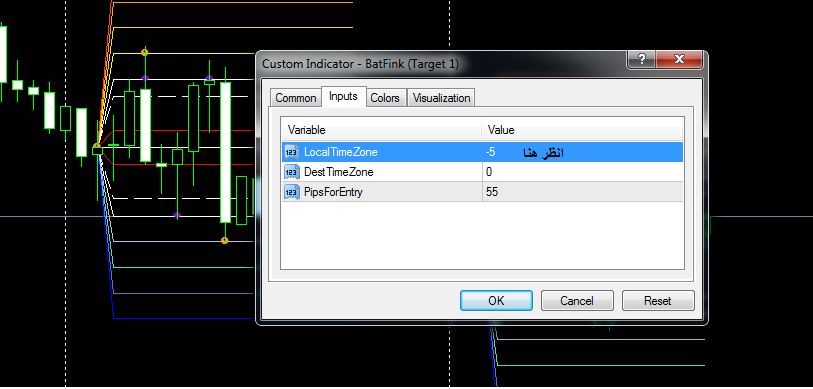Select the Inputs tab
This screenshot has width=813, height=389.
(343, 96)
